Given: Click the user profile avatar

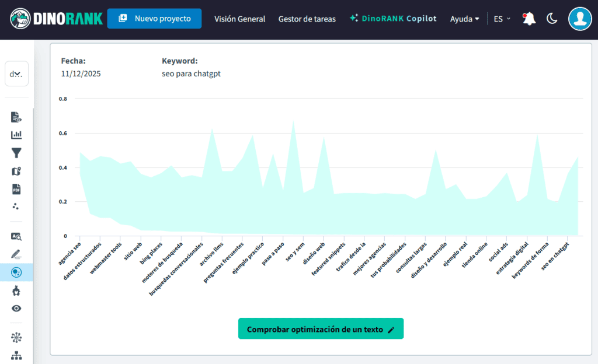Looking at the screenshot, I should point(580,19).
